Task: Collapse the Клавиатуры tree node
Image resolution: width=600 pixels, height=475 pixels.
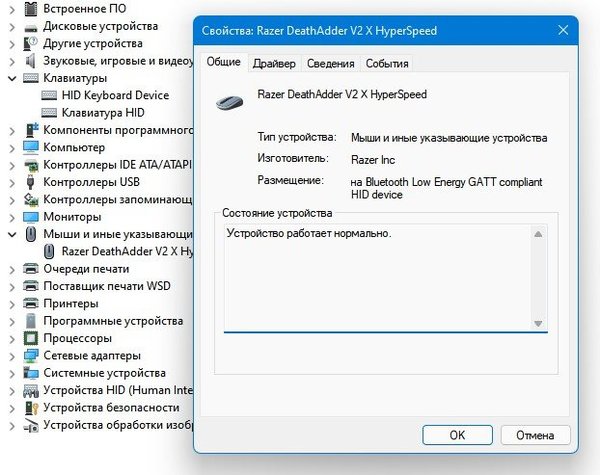Action: point(11,78)
